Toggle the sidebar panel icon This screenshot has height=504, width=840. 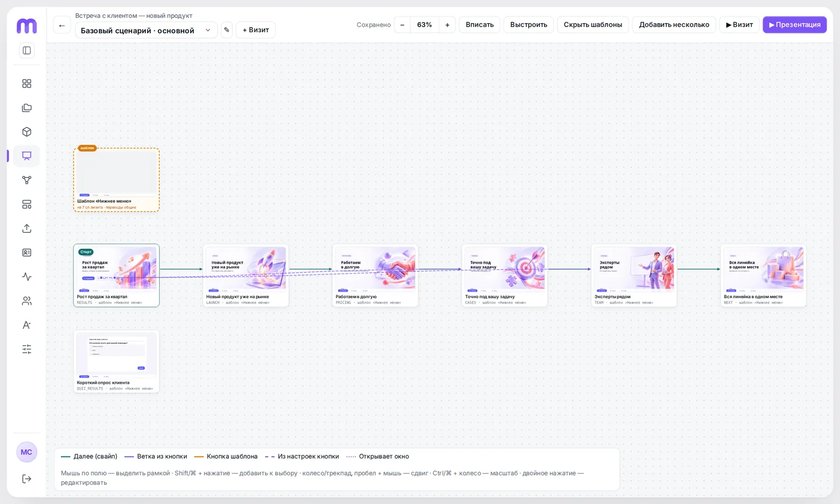27,50
